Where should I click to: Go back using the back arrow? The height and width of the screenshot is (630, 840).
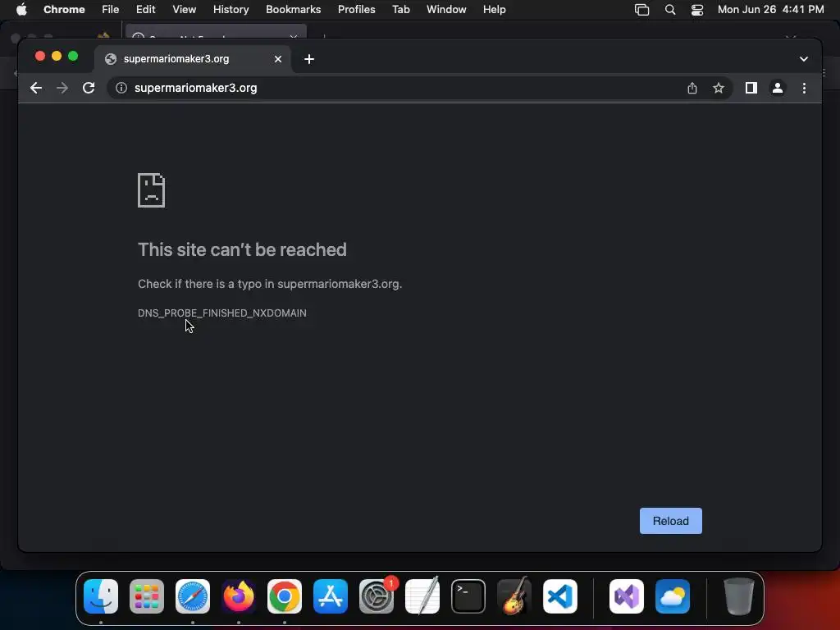pyautogui.click(x=36, y=88)
